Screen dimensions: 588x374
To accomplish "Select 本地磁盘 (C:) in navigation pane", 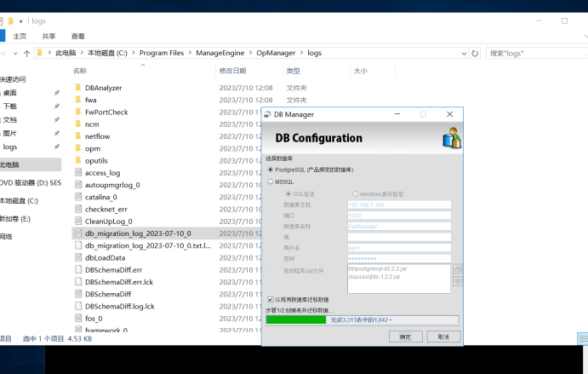I will tap(19, 201).
